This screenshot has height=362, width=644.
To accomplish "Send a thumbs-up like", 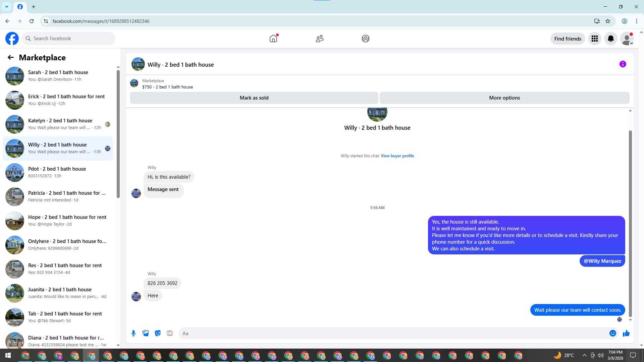I will 626,333.
